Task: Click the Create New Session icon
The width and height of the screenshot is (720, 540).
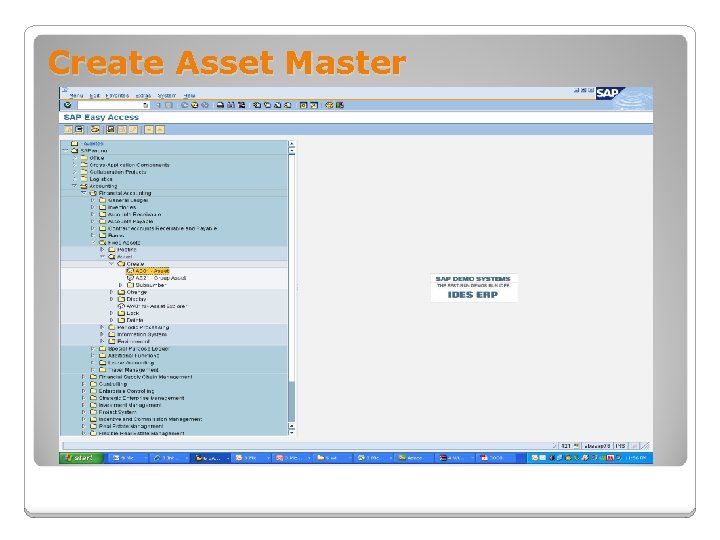Action: tap(303, 105)
